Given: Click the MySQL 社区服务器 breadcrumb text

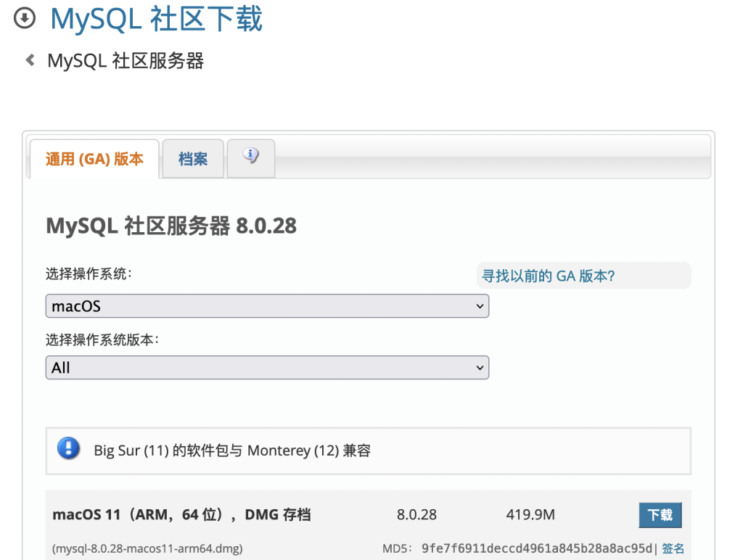Looking at the screenshot, I should click(x=126, y=61).
